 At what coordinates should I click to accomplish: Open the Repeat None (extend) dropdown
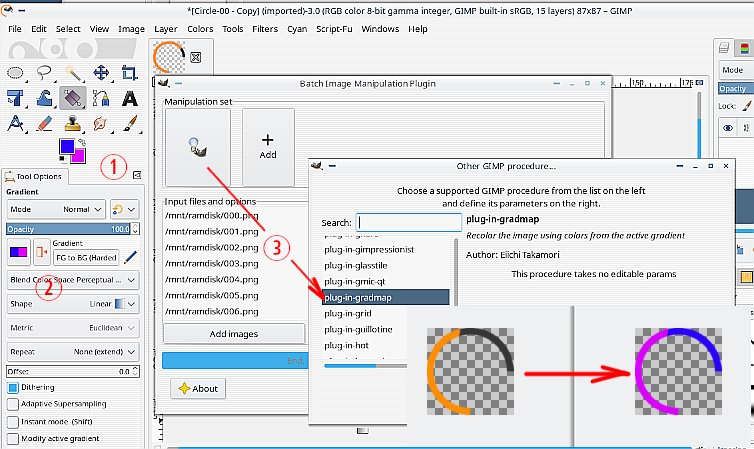[x=73, y=352]
